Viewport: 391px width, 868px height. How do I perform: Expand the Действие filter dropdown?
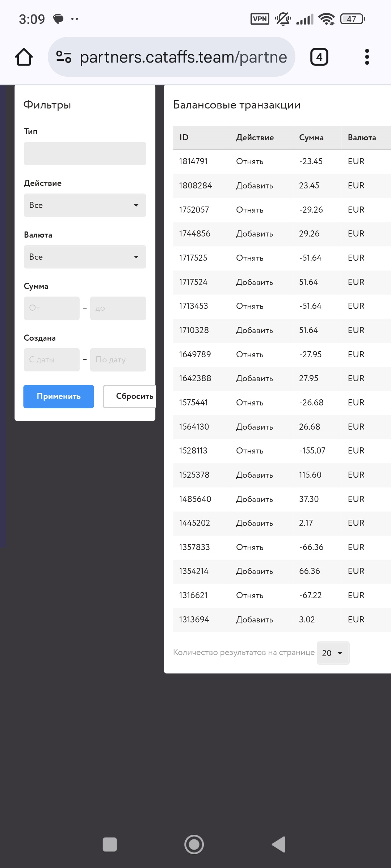pyautogui.click(x=85, y=205)
